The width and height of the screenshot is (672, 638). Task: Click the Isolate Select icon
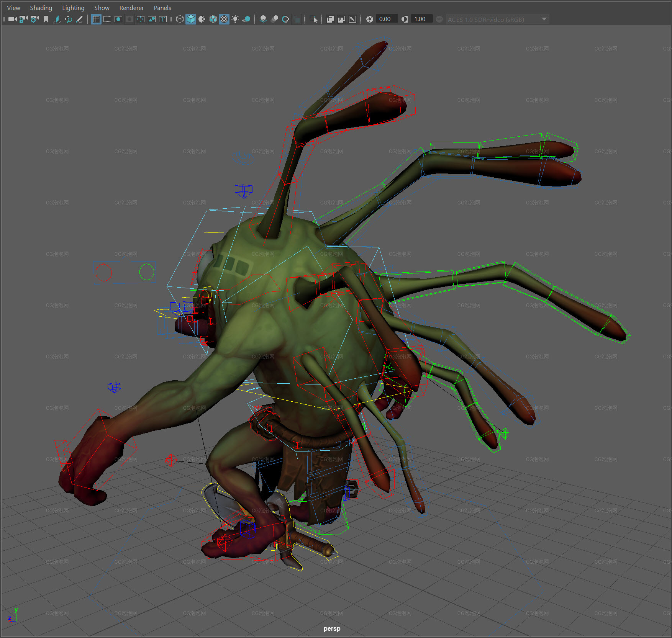point(313,19)
